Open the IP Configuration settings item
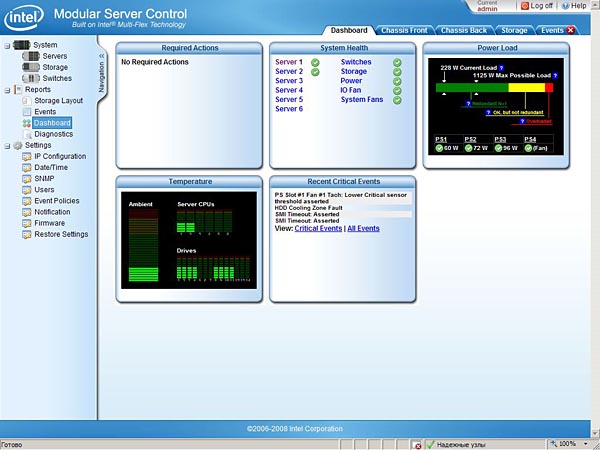This screenshot has height=450, width=600. (60, 156)
